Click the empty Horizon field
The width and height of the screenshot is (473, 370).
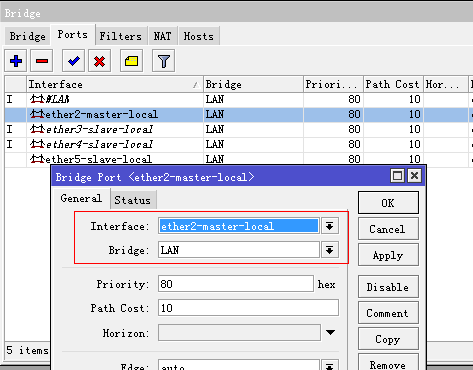239,332
